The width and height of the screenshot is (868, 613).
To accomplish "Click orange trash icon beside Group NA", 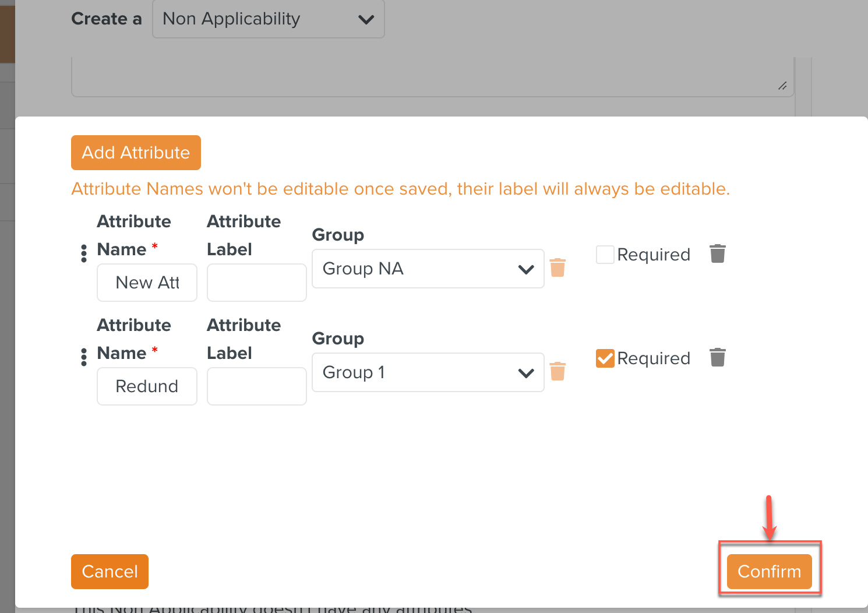I will 558,267.
